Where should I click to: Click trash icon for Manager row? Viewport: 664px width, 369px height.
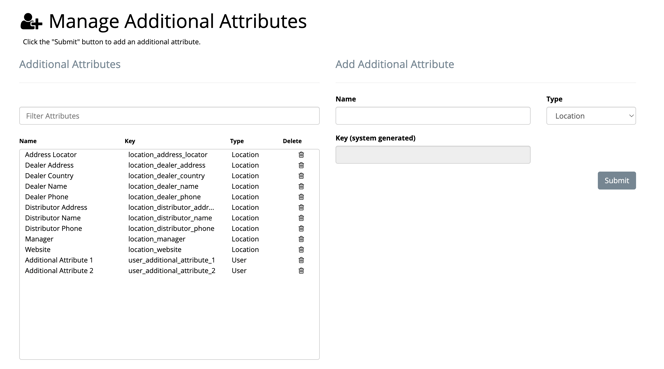pyautogui.click(x=301, y=239)
